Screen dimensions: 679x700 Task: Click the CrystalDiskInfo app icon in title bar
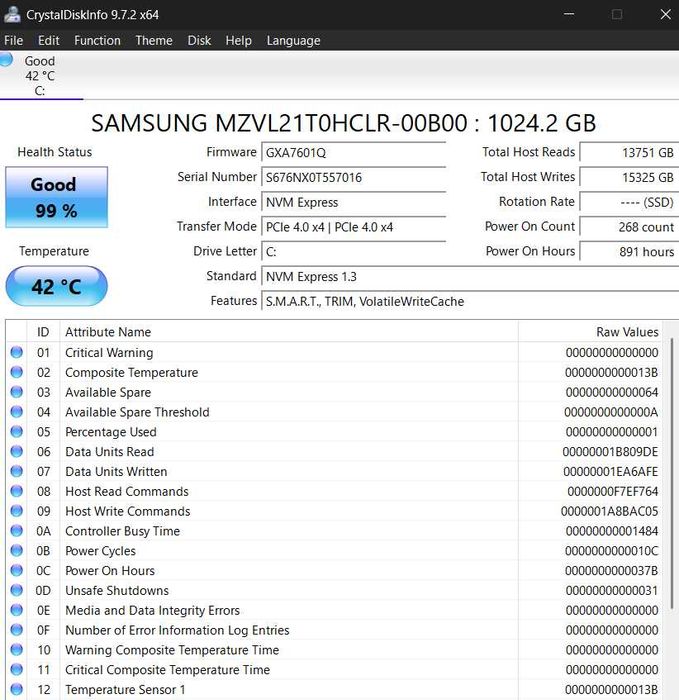(12, 15)
